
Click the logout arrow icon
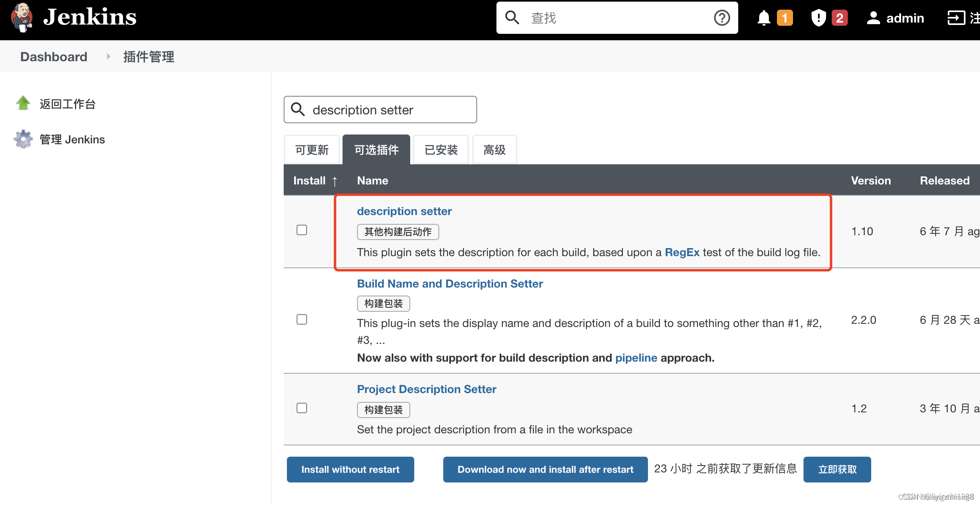pos(956,18)
